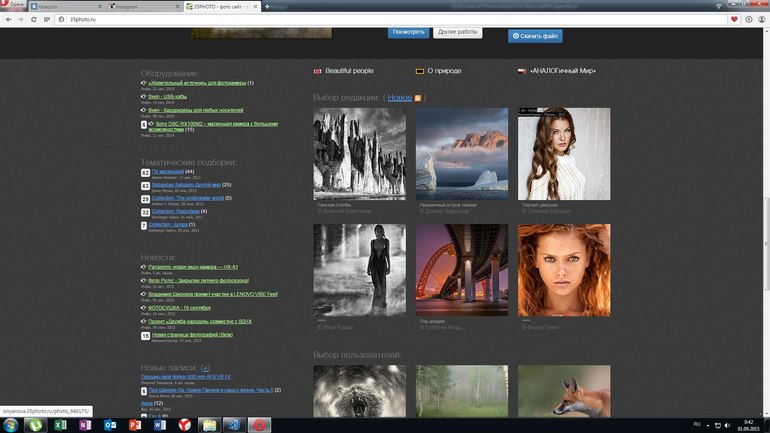Click the Другие работы button
This screenshot has width=770, height=433.
pos(458,32)
